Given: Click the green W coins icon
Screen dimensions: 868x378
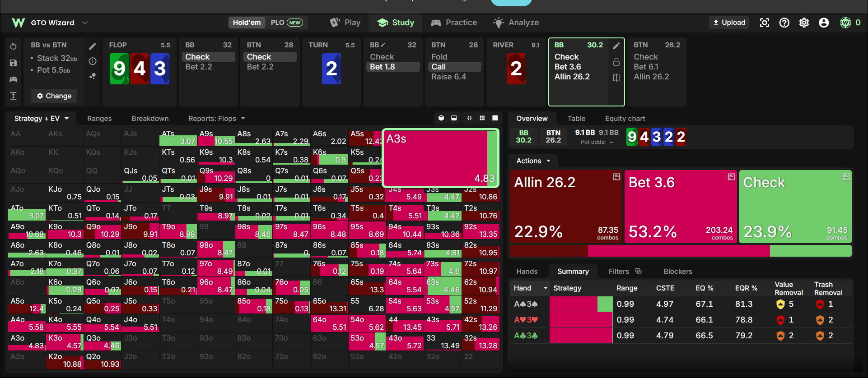Looking at the screenshot, I should pyautogui.click(x=845, y=23).
